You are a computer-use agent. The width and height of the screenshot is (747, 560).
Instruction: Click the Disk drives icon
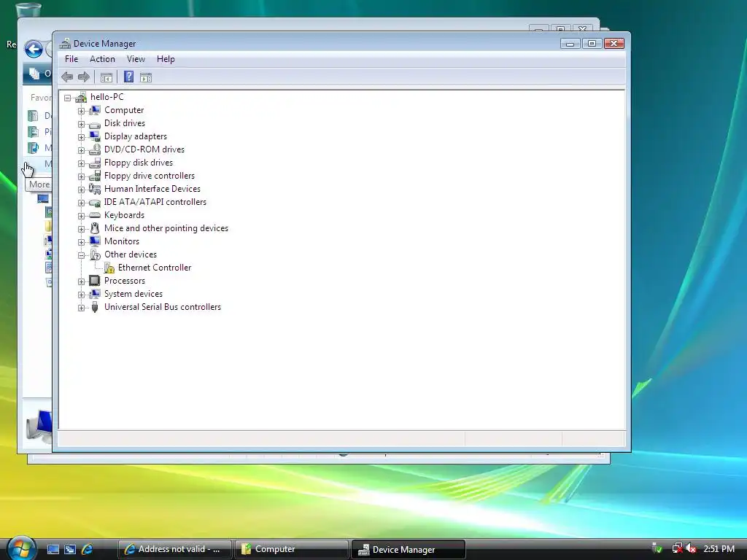[95, 124]
